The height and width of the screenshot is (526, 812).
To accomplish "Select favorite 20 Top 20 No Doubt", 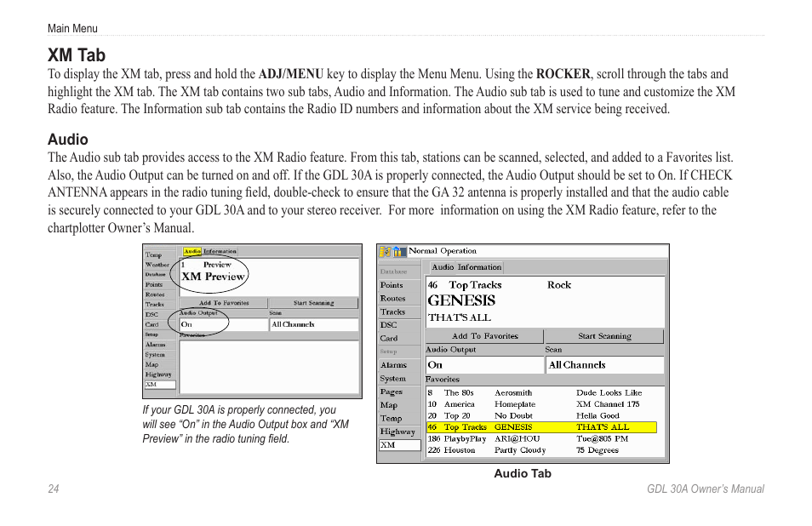I will click(541, 415).
